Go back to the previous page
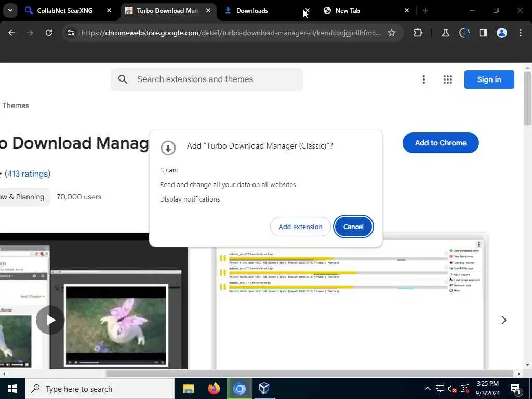This screenshot has width=532, height=399. [x=11, y=33]
